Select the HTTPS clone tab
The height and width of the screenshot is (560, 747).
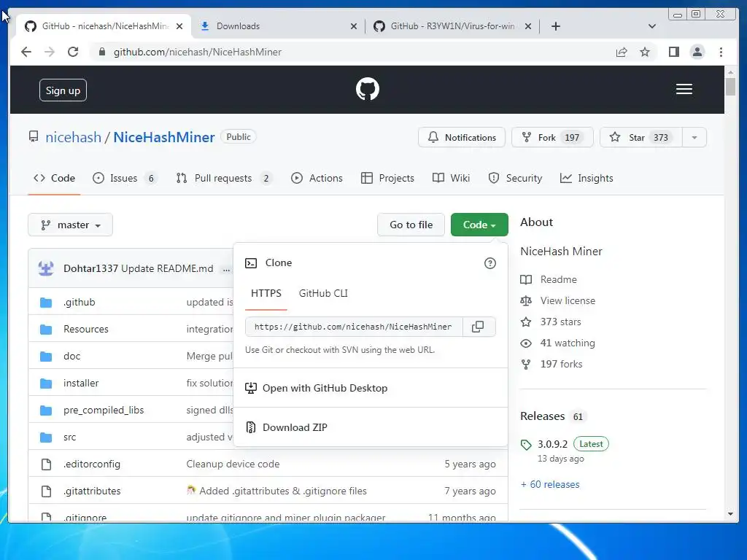click(266, 293)
